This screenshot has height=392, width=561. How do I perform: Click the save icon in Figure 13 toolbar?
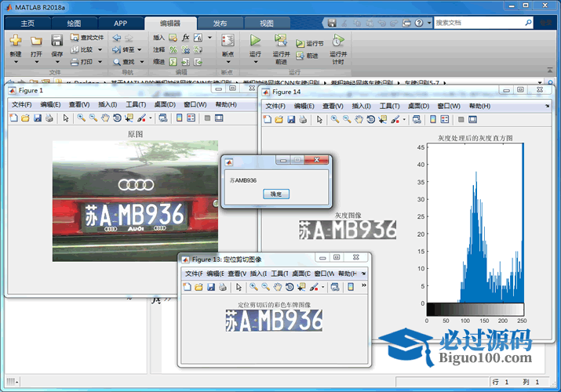pyautogui.click(x=211, y=287)
